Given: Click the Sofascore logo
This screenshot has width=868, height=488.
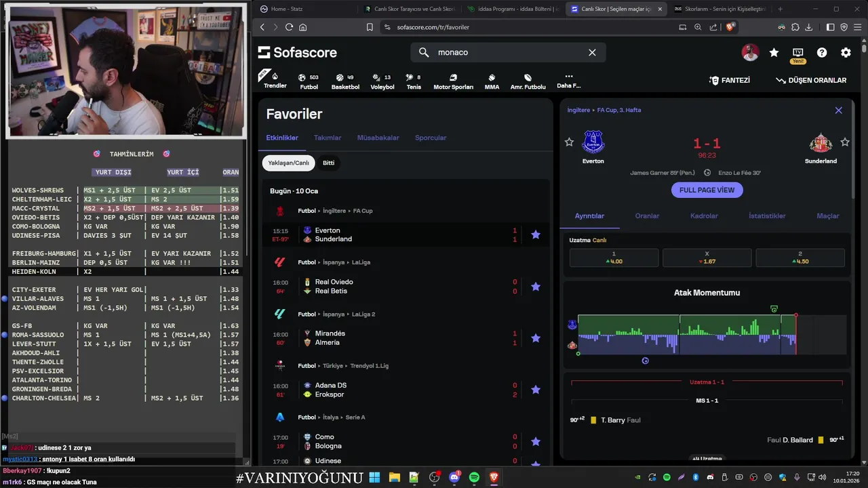Looking at the screenshot, I should [297, 52].
